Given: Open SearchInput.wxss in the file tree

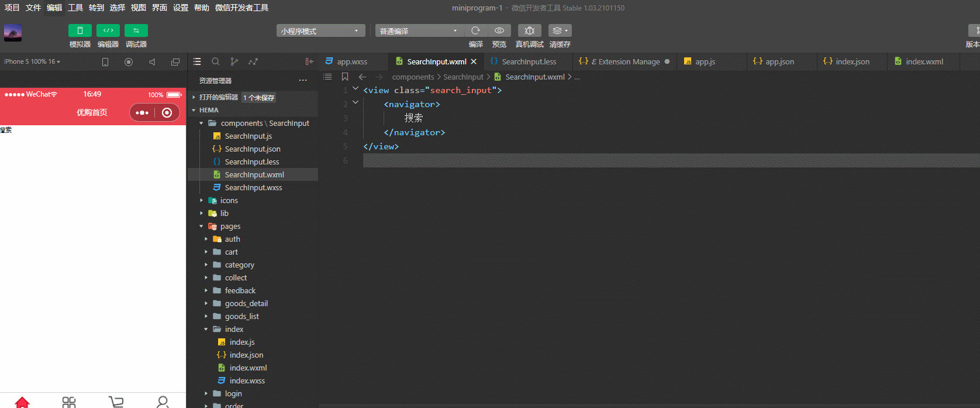Looking at the screenshot, I should [x=253, y=187].
